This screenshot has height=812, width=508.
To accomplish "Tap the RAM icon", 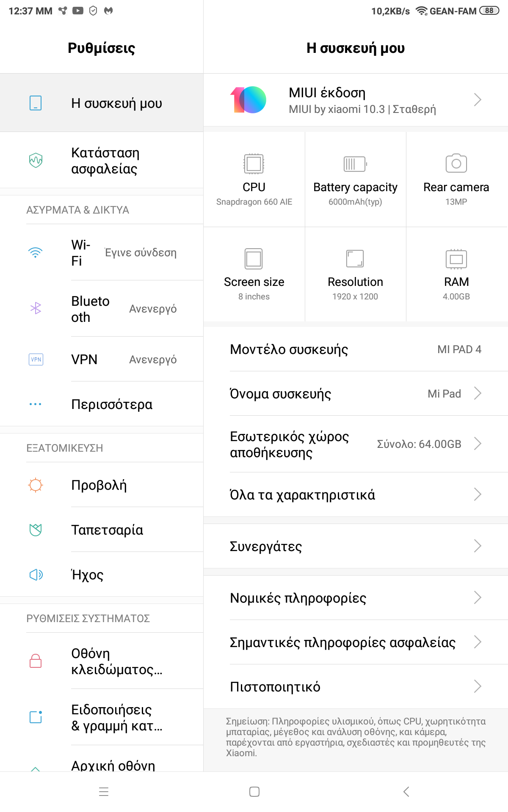I will point(456,259).
